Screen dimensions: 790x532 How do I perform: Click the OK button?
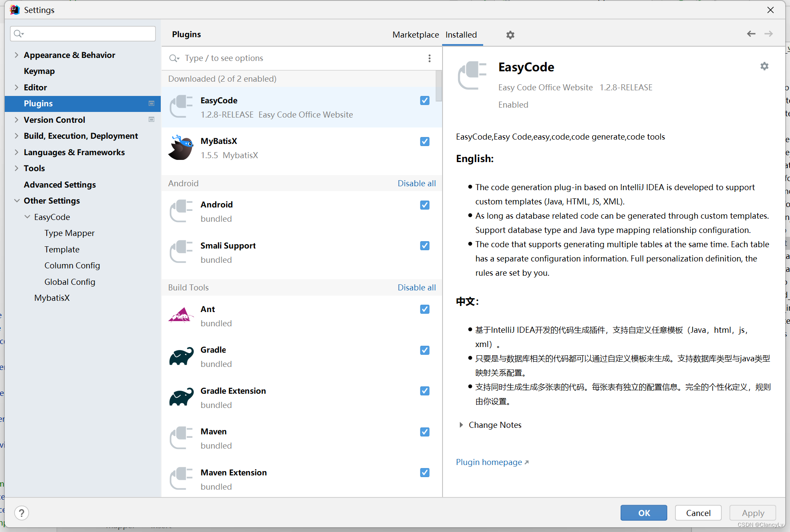643,513
